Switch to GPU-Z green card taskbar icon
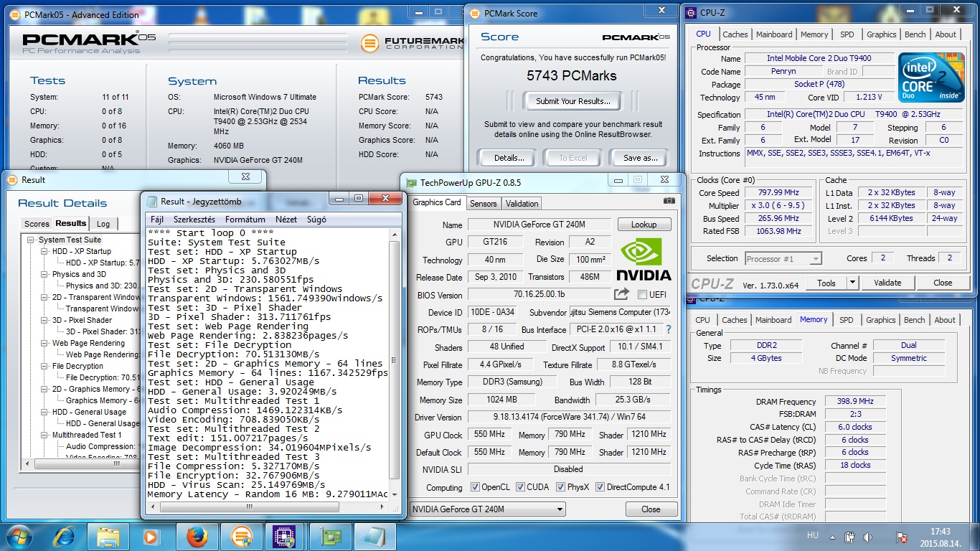980x551 pixels. (x=331, y=537)
